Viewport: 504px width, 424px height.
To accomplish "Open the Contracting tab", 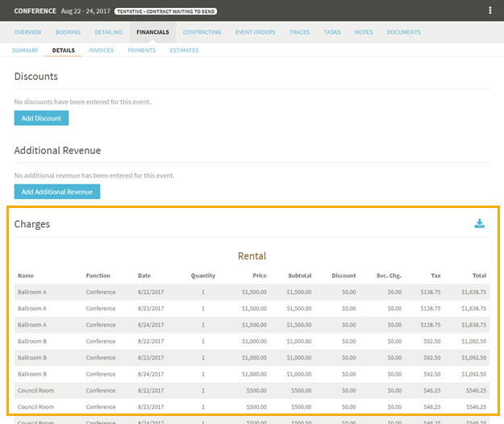I will click(202, 32).
